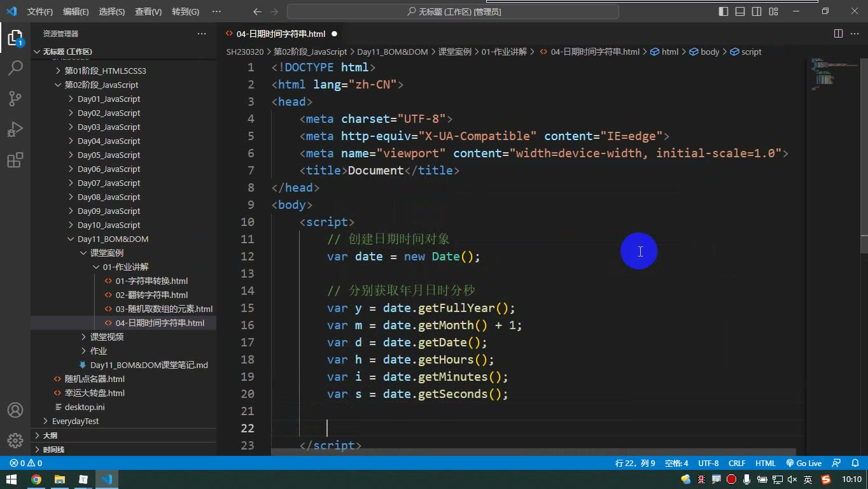The width and height of the screenshot is (868, 489).
Task: Open the editor's More Actions ellipsis
Action: (855, 34)
